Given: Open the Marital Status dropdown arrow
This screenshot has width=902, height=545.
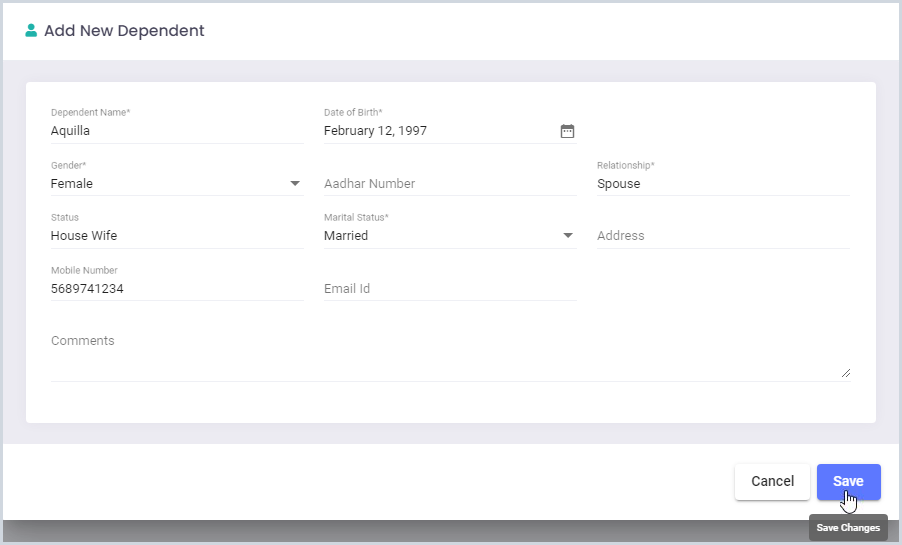Looking at the screenshot, I should 568,235.
